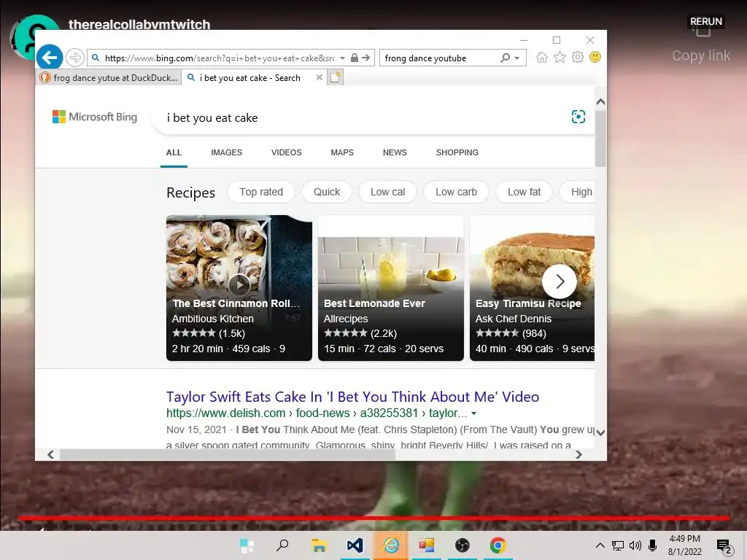This screenshot has height=560, width=747.
Task: Switch to MAPS search tab
Action: pyautogui.click(x=342, y=152)
